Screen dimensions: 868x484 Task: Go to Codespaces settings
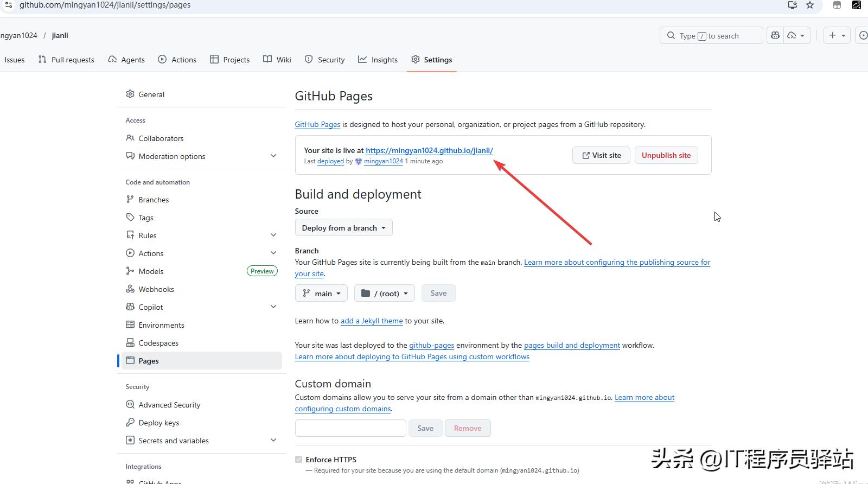tap(158, 343)
